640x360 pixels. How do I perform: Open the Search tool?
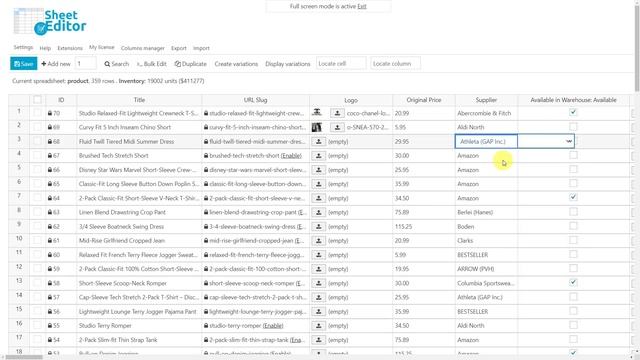pyautogui.click(x=116, y=64)
